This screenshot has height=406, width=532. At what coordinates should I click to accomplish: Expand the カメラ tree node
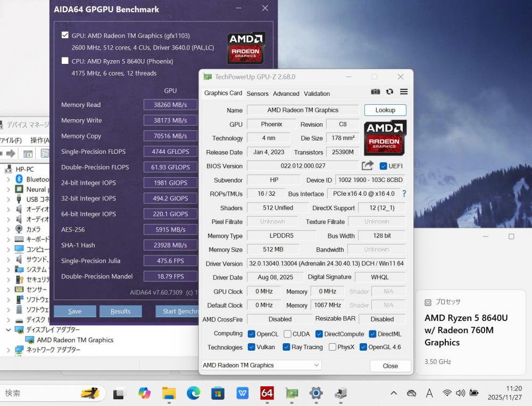click(9, 229)
